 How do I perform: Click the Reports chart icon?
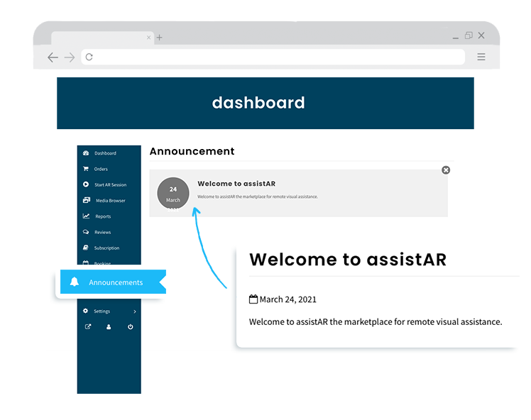[x=86, y=216]
